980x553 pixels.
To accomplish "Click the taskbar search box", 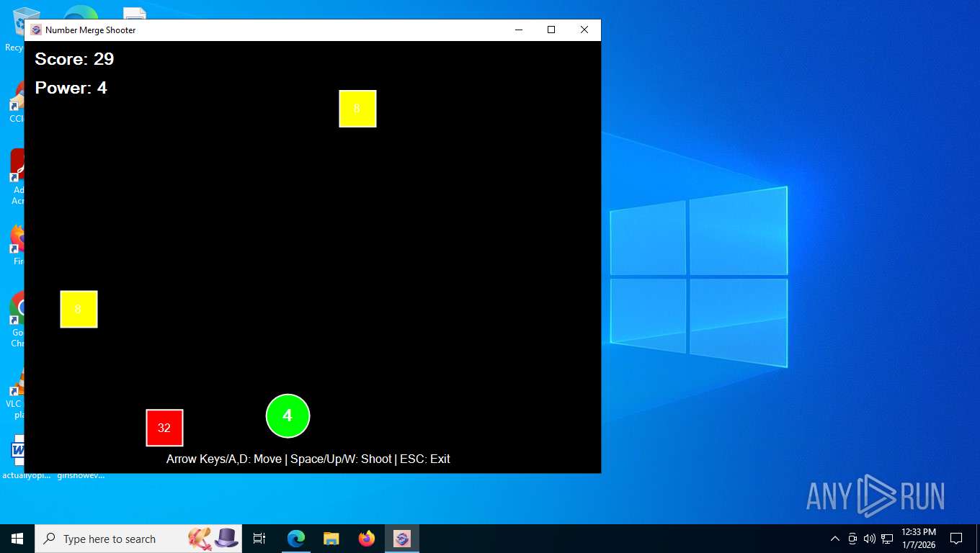I will pos(138,539).
